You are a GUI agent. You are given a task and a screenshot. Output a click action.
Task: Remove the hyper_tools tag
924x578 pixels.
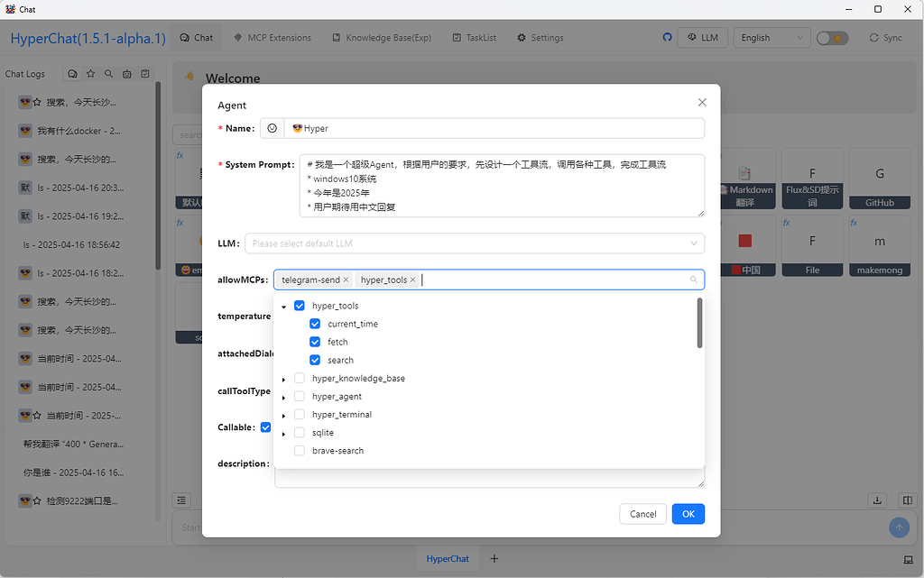click(x=412, y=280)
